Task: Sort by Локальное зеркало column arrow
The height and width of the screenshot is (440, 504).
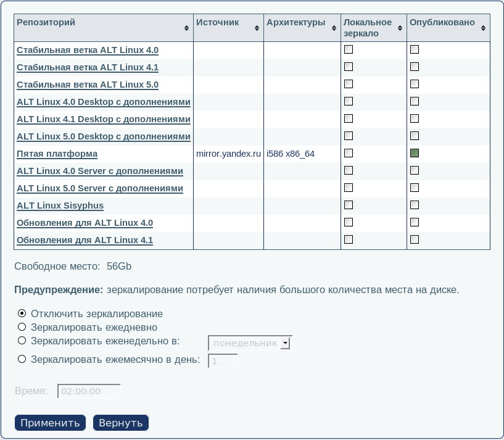Action: click(x=400, y=28)
